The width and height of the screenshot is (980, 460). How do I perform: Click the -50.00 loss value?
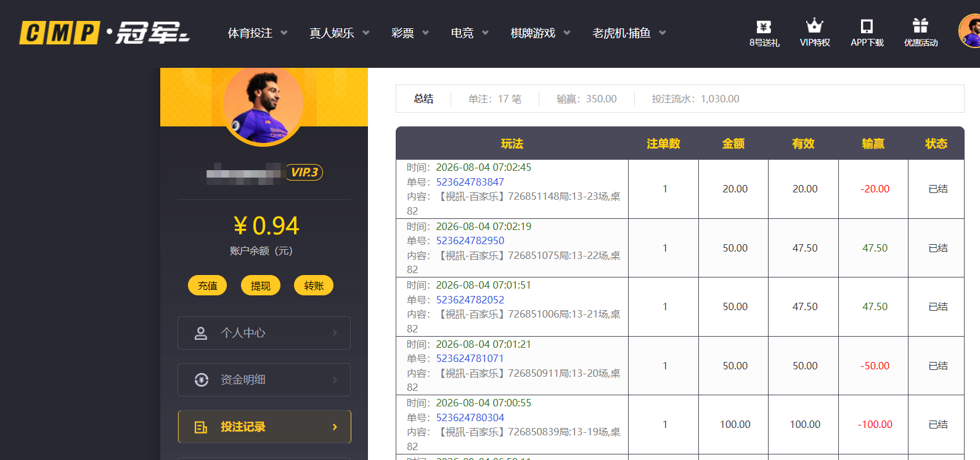[x=875, y=366]
